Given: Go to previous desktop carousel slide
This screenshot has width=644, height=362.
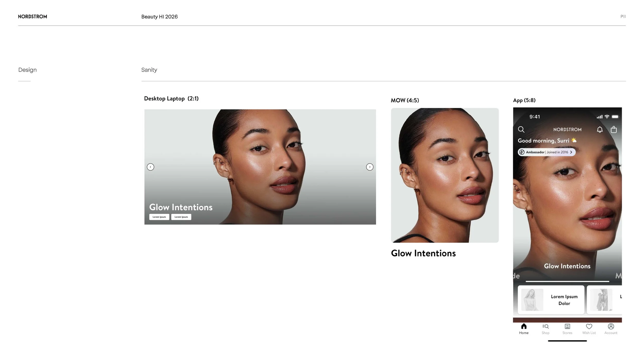Looking at the screenshot, I should (x=150, y=167).
